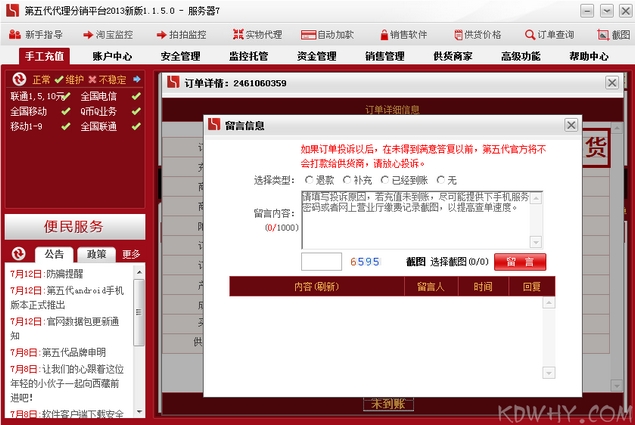Expand 更多 to show more announcements
Screen dimensions: 635x425
click(131, 254)
